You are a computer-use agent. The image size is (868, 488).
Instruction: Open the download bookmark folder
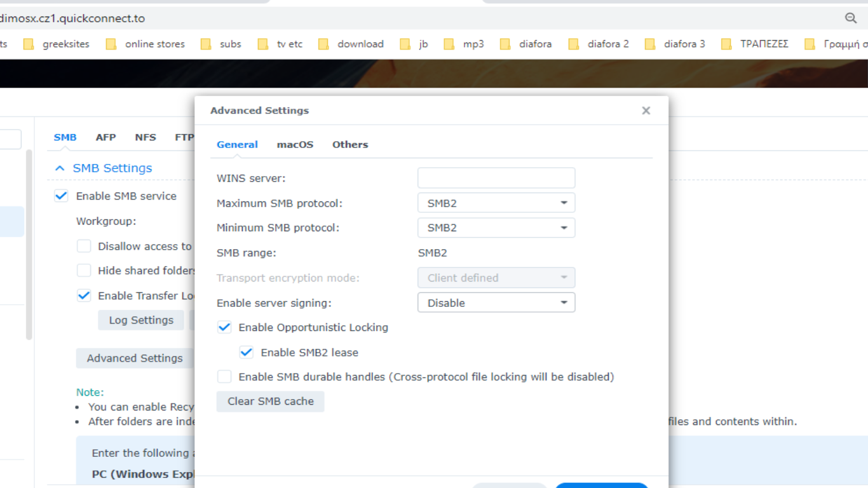[351, 44]
